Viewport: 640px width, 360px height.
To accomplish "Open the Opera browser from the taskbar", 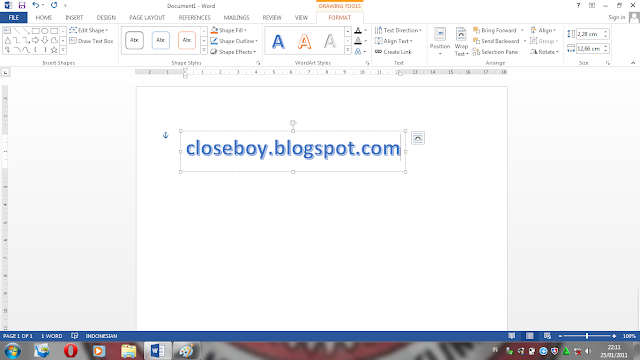I will tap(71, 351).
